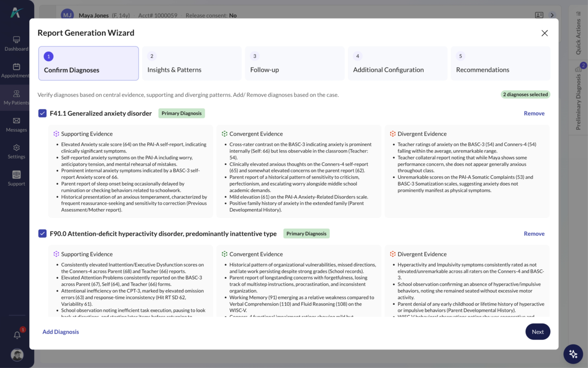The height and width of the screenshot is (368, 588).
Task: Click the notifications bell icon
Action: click(17, 335)
